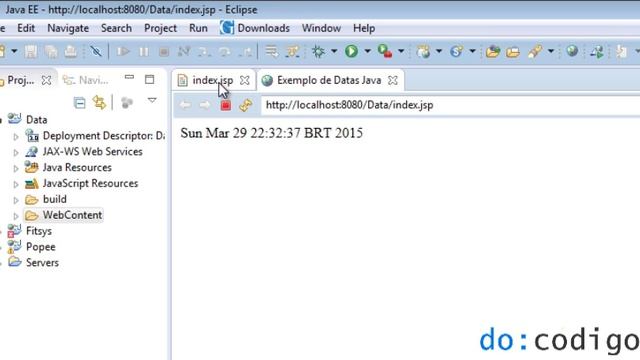640x360 pixels.
Task: Open the New toolbar dropdown arrow
Action: tap(14, 51)
